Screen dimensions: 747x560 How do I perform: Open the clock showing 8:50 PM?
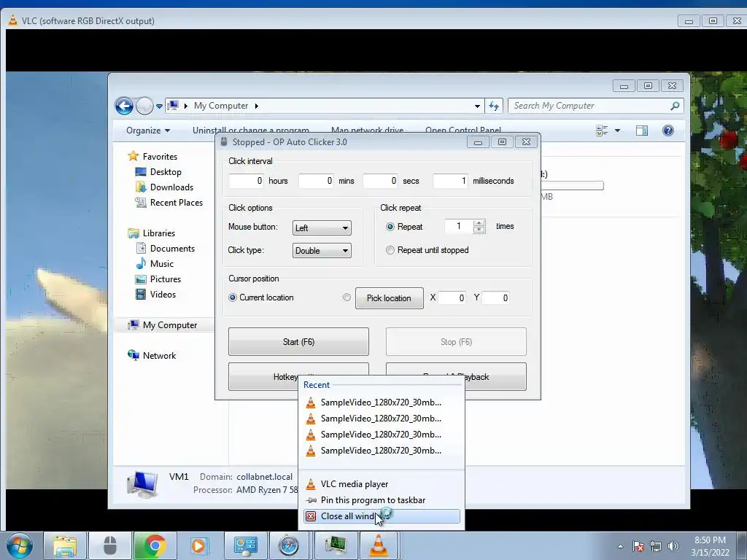click(710, 546)
